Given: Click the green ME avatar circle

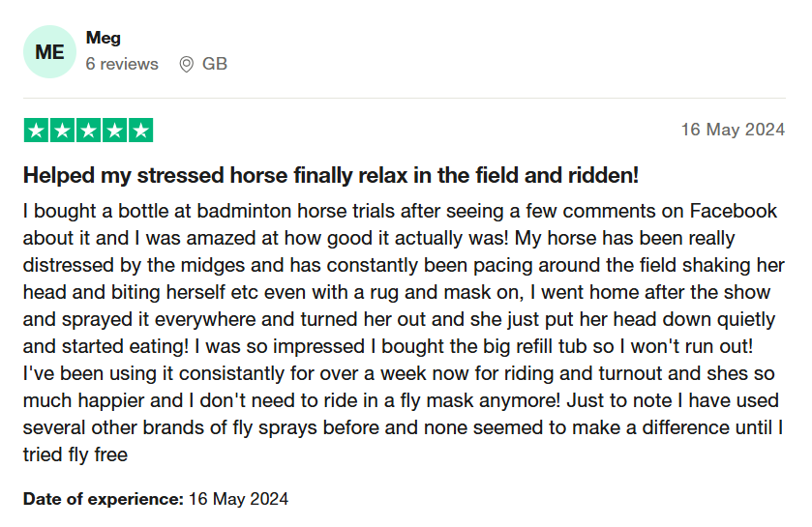Looking at the screenshot, I should tap(49, 52).
